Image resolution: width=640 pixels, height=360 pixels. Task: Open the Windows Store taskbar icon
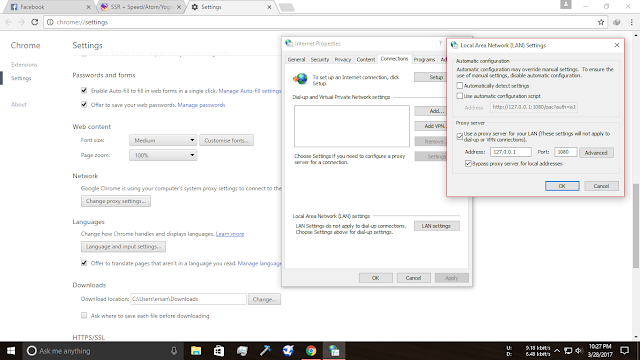[219, 351]
